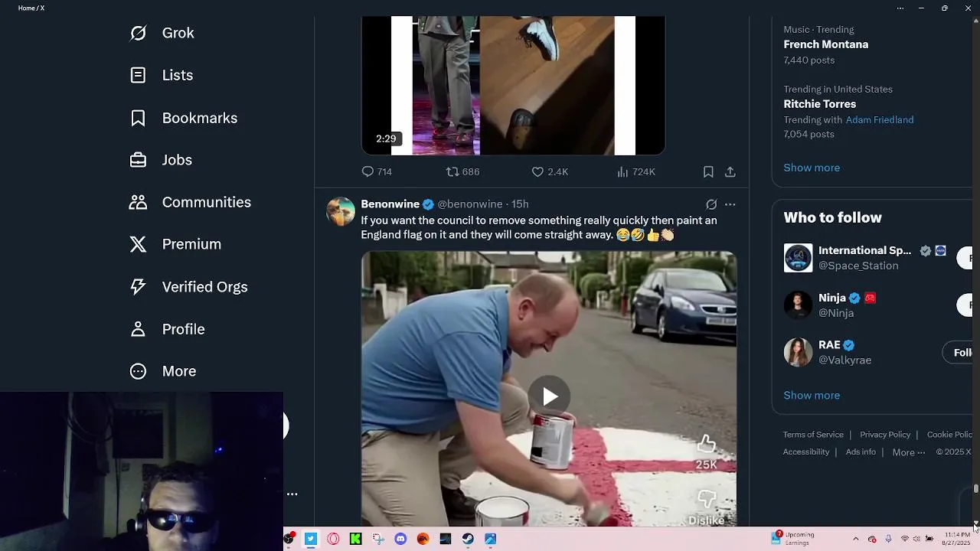The height and width of the screenshot is (551, 980).
Task: Show more trending topics
Action: pyautogui.click(x=812, y=168)
